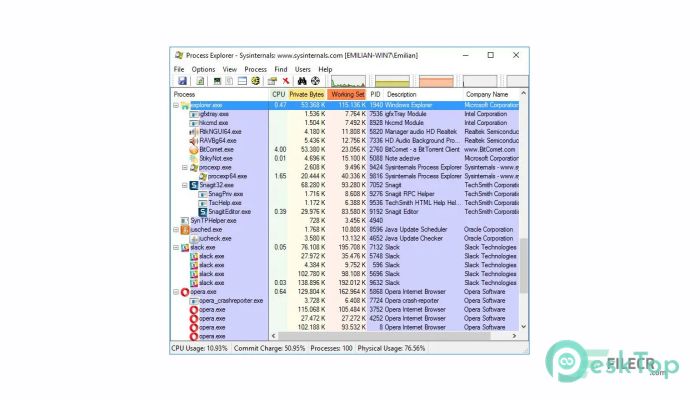
Task: Click the yellow commit history mini graph
Action: point(392,81)
